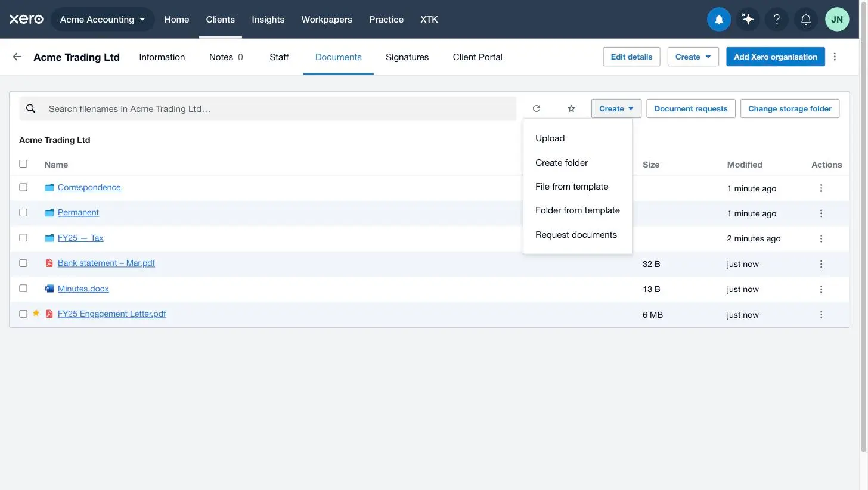Viewport: 868px width, 490px height.
Task: Click PDF icon of Bank statement – Mar.pdf
Action: coord(49,263)
